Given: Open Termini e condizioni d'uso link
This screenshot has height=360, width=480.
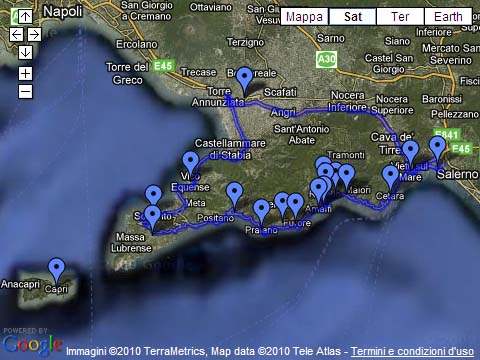Looking at the screenshot, I should click(412, 351).
